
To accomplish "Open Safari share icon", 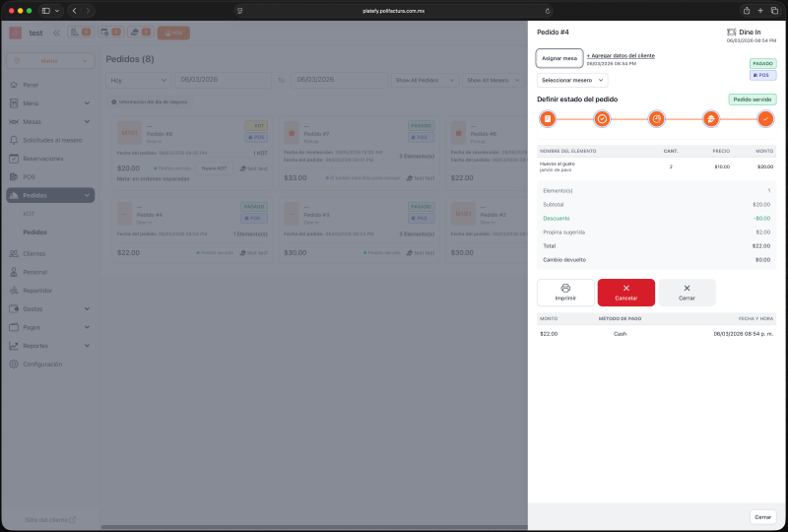I will tap(747, 11).
